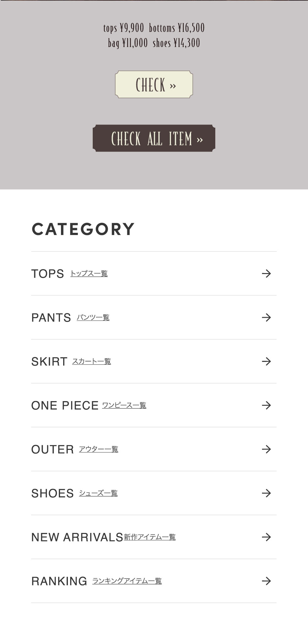Screen dimensions: 308x644
Task: Open the ワンピース一覧 link
Action: pos(124,405)
